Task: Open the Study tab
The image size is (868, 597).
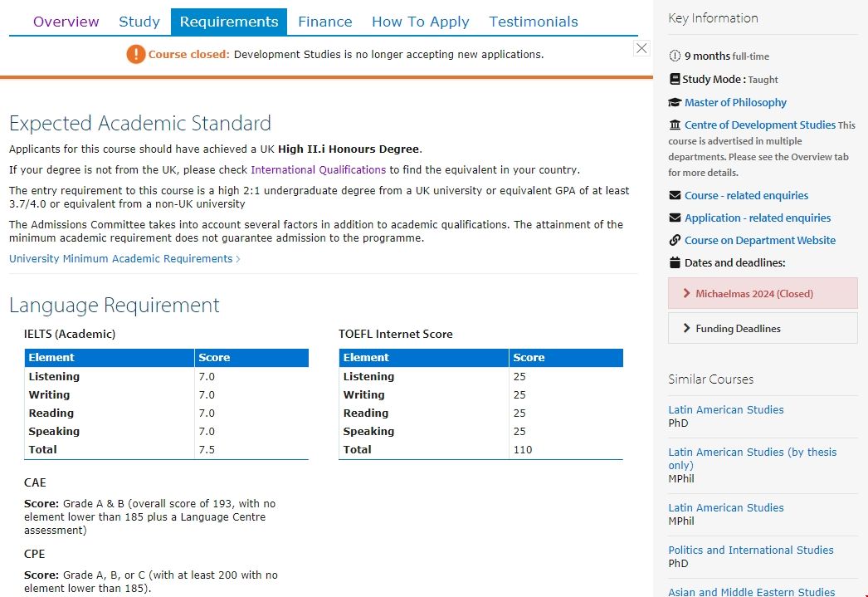Action: click(x=139, y=22)
